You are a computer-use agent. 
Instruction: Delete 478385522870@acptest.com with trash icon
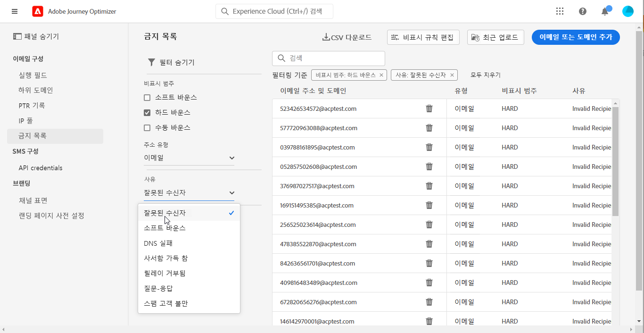[429, 244]
